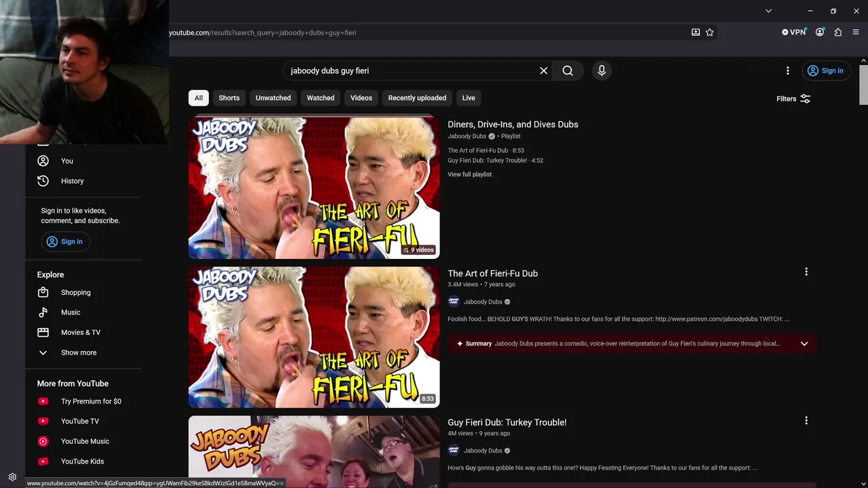
Task: Play The Art of Fieri-Fu thumbnail marked 8:53
Action: tap(314, 337)
